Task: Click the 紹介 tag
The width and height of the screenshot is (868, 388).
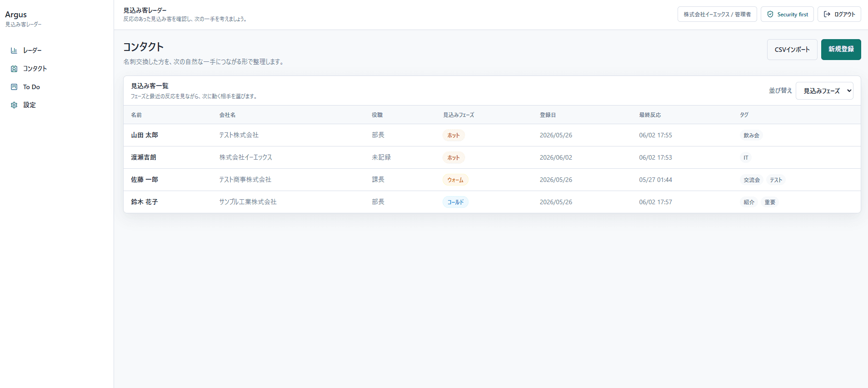Action: (749, 202)
